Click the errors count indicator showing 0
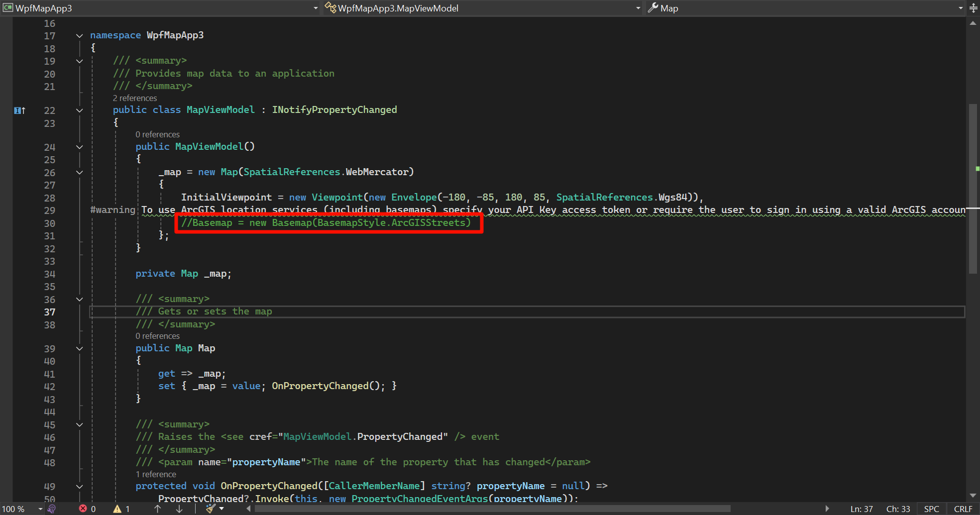 pyautogui.click(x=88, y=509)
